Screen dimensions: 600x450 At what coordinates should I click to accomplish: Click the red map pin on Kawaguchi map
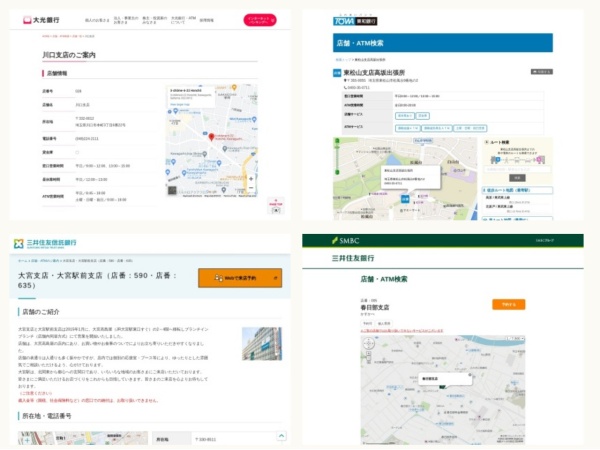[x=211, y=137]
